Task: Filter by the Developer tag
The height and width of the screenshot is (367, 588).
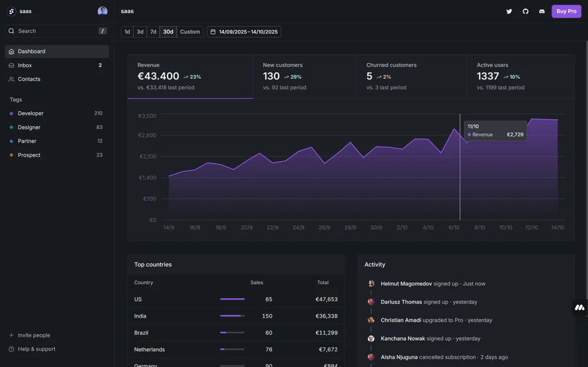Action: click(57, 114)
